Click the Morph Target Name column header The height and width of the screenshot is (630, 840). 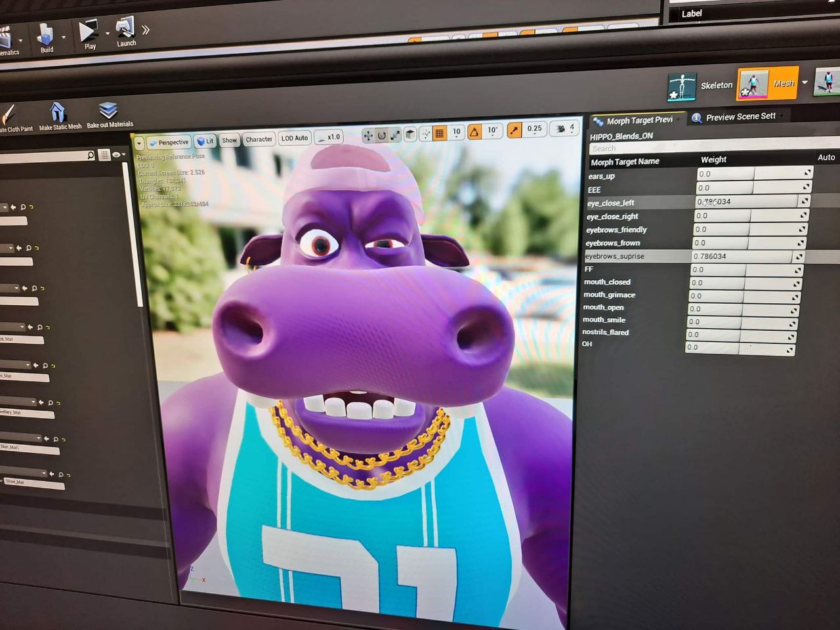[x=625, y=162]
